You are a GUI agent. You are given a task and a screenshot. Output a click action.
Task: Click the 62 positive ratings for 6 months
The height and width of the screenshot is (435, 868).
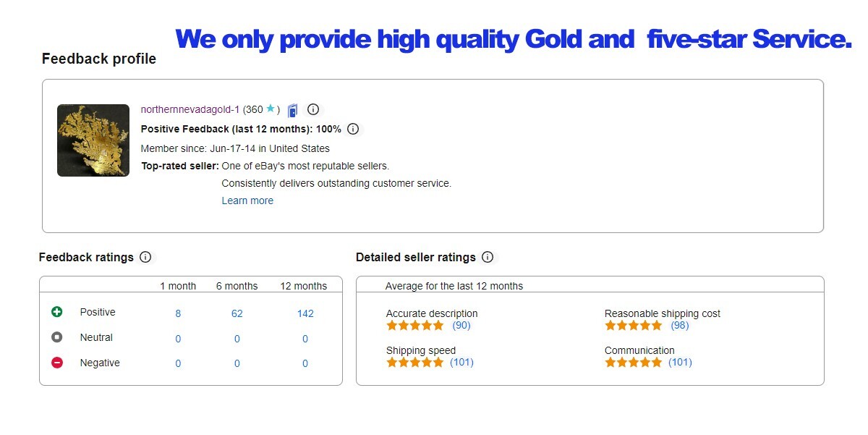[237, 313]
